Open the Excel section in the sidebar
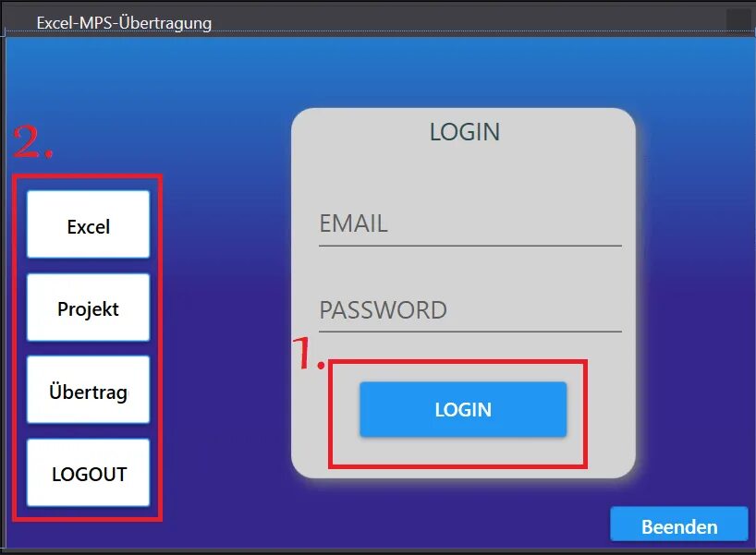This screenshot has height=555, width=756. point(88,224)
